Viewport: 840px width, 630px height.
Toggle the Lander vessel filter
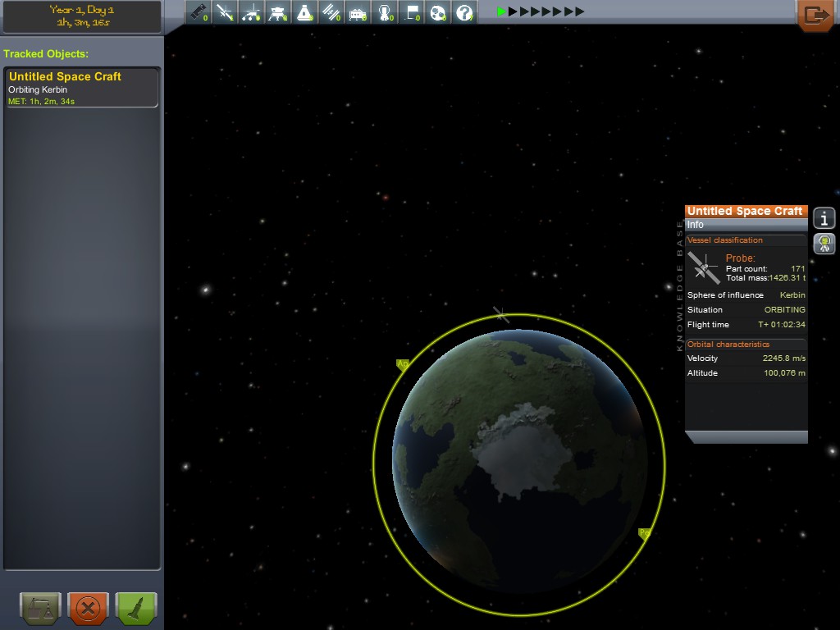pos(278,11)
